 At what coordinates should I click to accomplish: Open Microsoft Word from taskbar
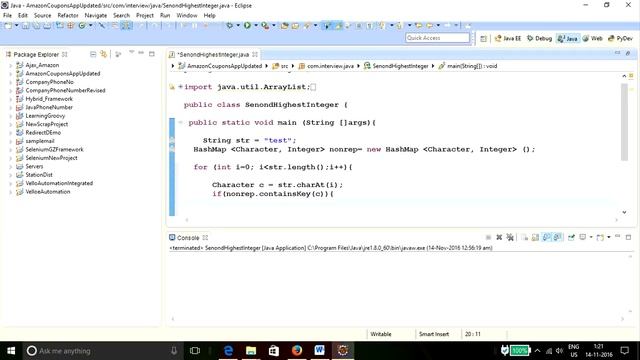[320, 350]
